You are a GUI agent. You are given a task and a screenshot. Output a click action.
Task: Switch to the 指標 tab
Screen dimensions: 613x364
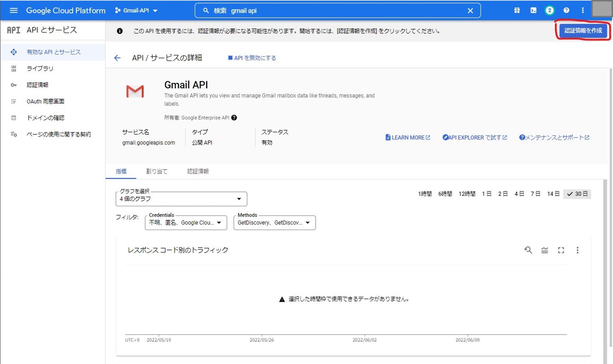pyautogui.click(x=121, y=171)
